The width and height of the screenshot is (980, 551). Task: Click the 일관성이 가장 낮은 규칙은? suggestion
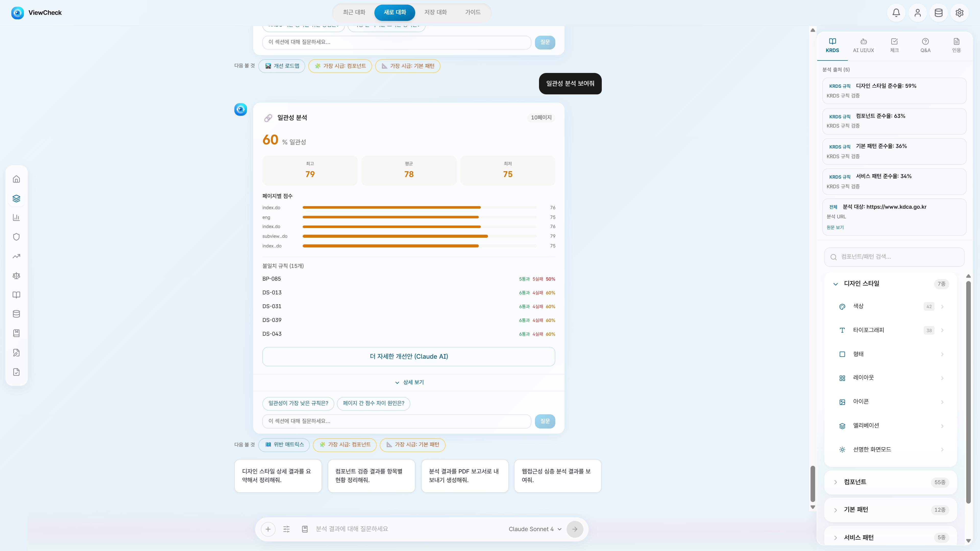click(298, 404)
